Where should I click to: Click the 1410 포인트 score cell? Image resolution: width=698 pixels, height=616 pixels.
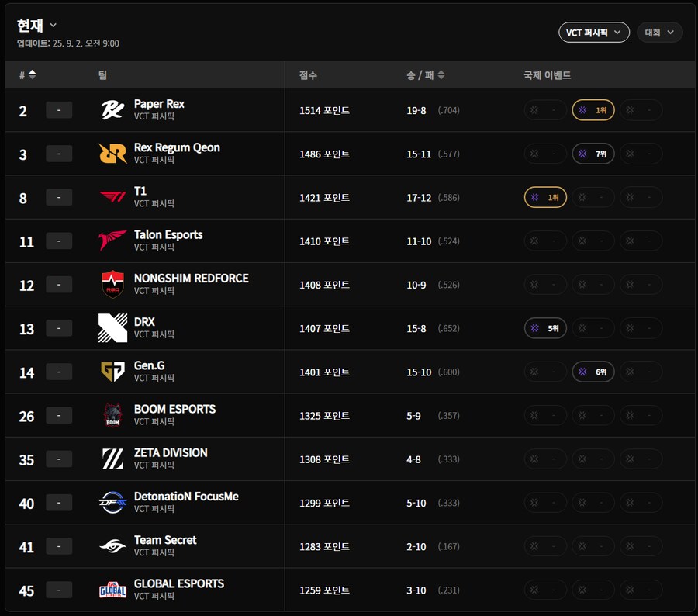pyautogui.click(x=324, y=241)
